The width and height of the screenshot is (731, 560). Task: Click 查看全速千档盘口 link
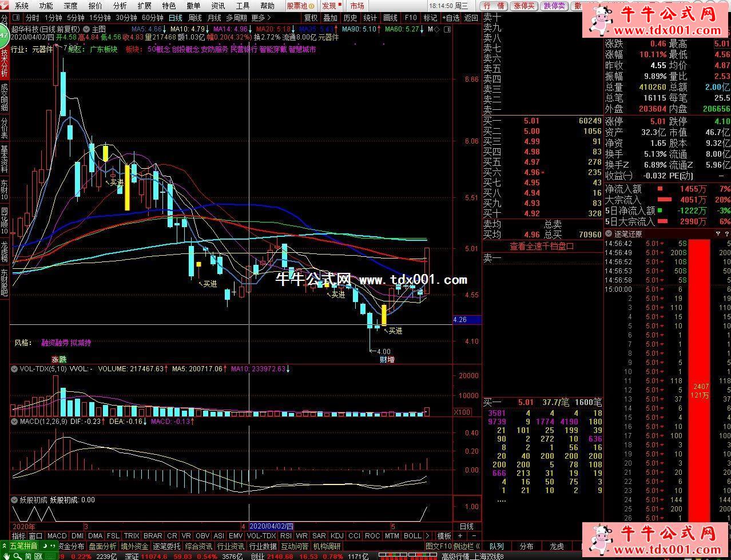click(x=542, y=247)
